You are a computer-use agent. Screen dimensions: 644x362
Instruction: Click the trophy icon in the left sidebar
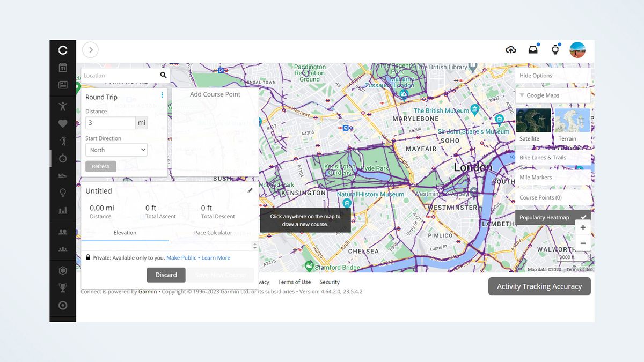[x=63, y=287]
